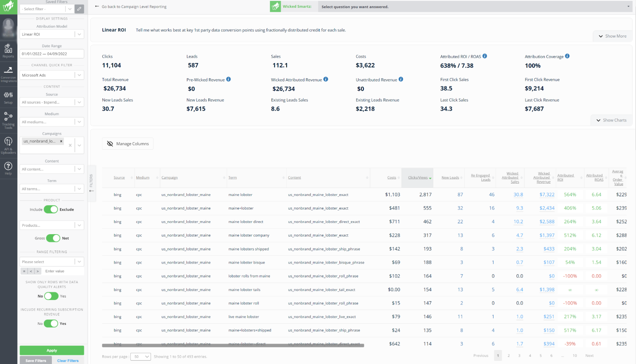636x364 pixels.
Task: Open the Help section in sidebar
Action: pyautogui.click(x=8, y=168)
